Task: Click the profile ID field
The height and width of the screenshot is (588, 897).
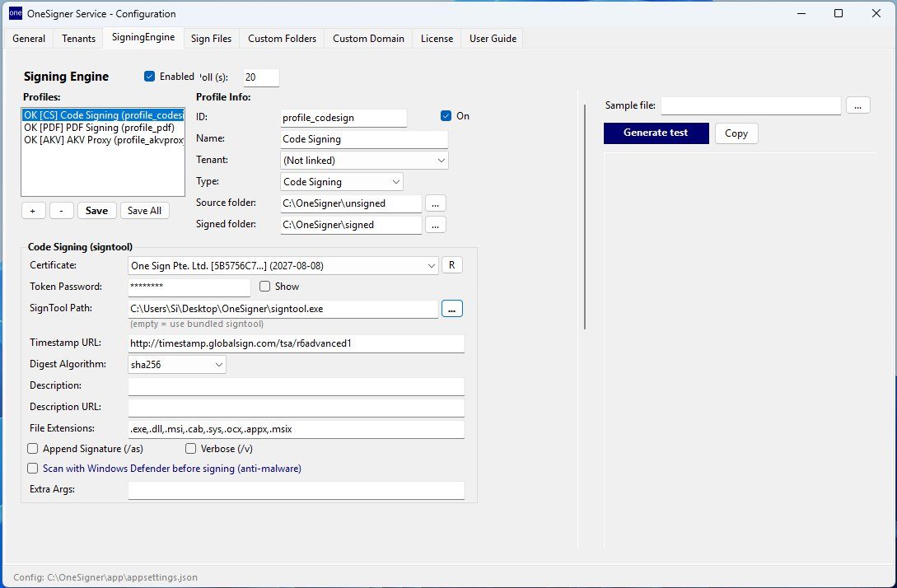Action: 343,118
